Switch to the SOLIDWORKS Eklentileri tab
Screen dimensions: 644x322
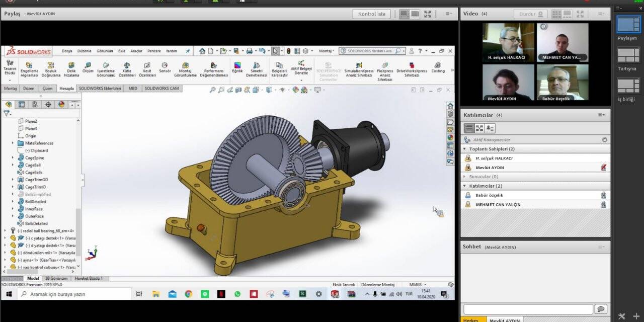click(x=100, y=89)
